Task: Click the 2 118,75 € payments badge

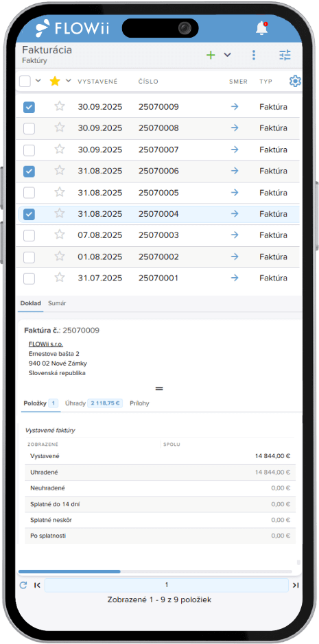Action: point(105,403)
